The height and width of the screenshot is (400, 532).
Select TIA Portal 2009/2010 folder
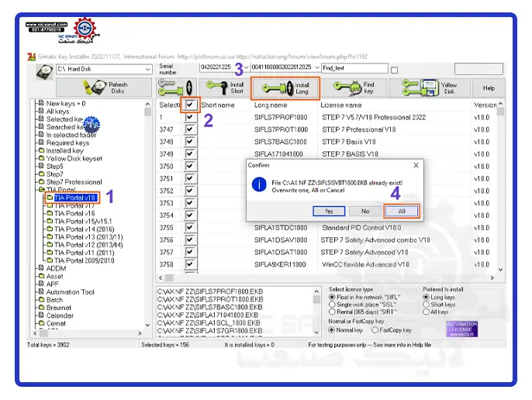coord(84,260)
